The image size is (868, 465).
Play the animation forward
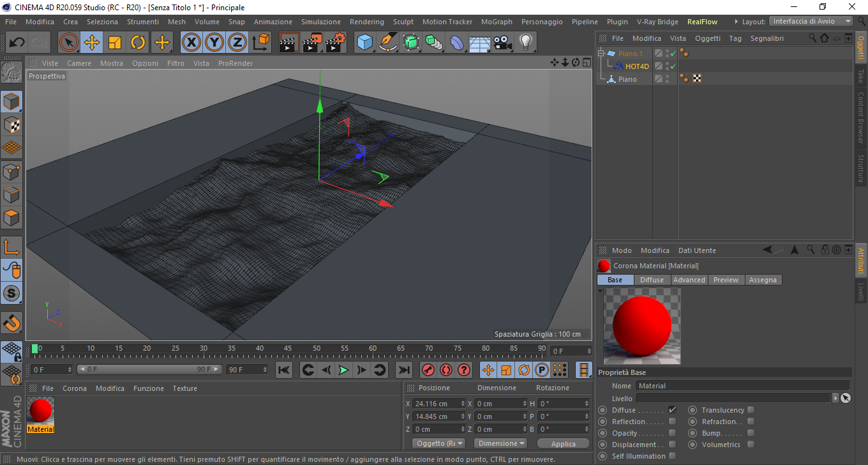click(343, 370)
